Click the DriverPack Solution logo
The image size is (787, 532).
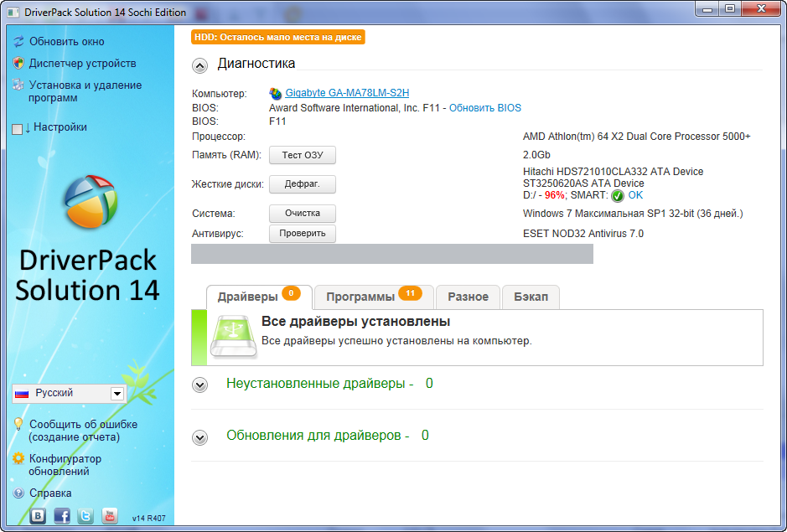[91, 201]
